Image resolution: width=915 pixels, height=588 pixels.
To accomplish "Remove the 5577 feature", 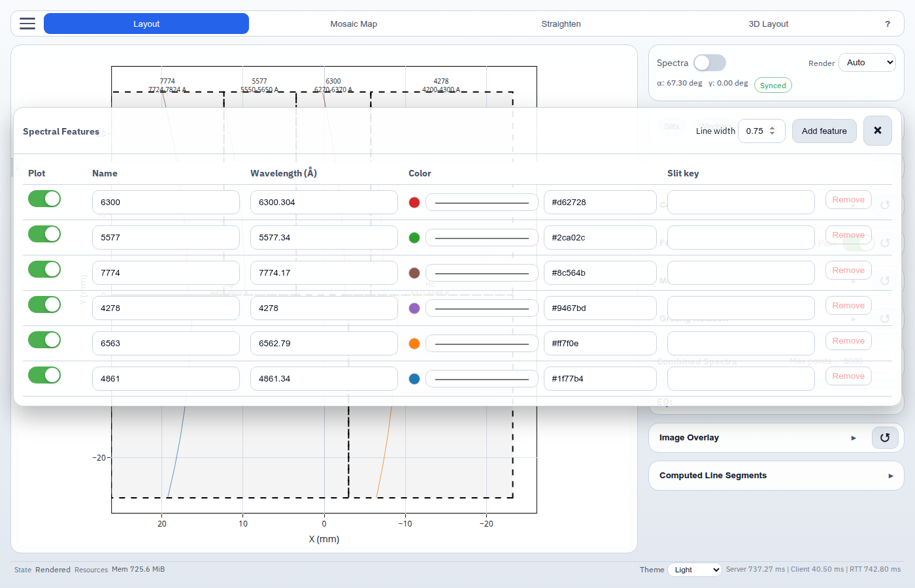I will [x=848, y=235].
